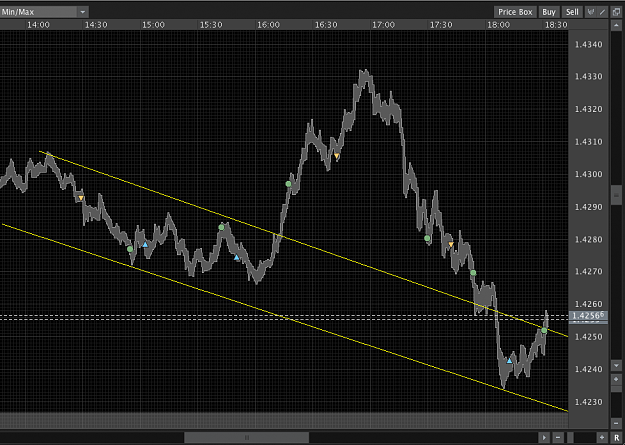The height and width of the screenshot is (445, 625).
Task: Click the green circle marker near 18:25
Action: click(x=544, y=330)
